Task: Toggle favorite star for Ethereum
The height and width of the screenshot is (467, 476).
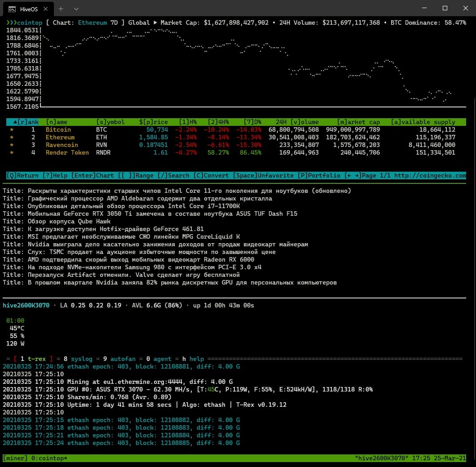Action: point(12,138)
